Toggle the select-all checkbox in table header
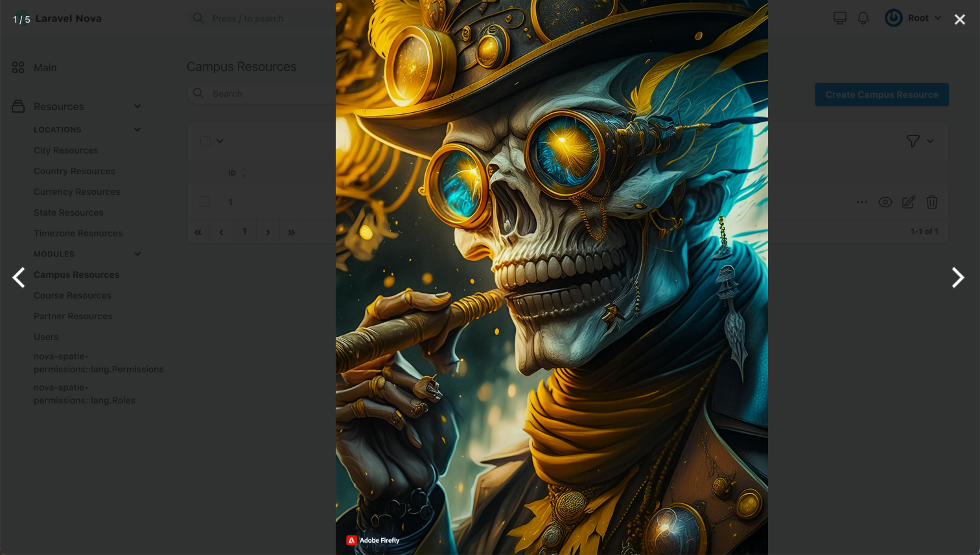 pyautogui.click(x=205, y=141)
